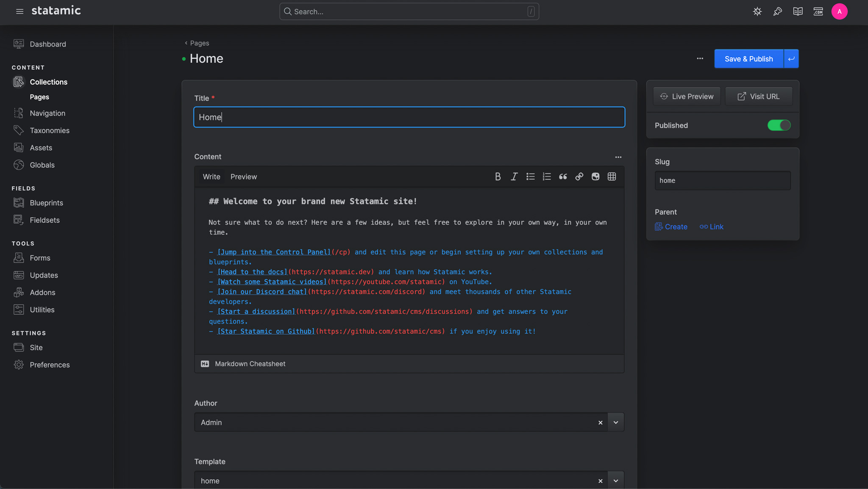Insert an asset image in the editor
This screenshot has height=489, width=868.
[x=595, y=177]
